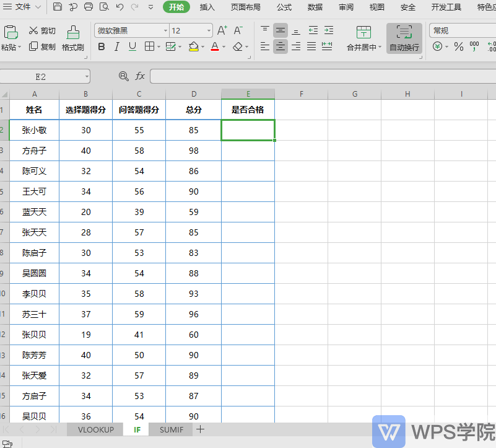Click into the formula bar input
496x448 pixels.
[x=323, y=76]
